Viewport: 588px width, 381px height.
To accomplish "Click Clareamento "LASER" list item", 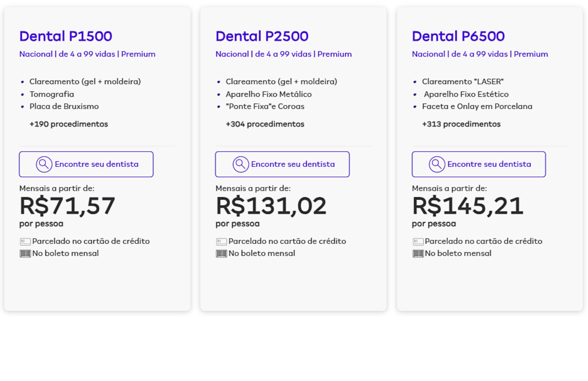I will point(463,81).
